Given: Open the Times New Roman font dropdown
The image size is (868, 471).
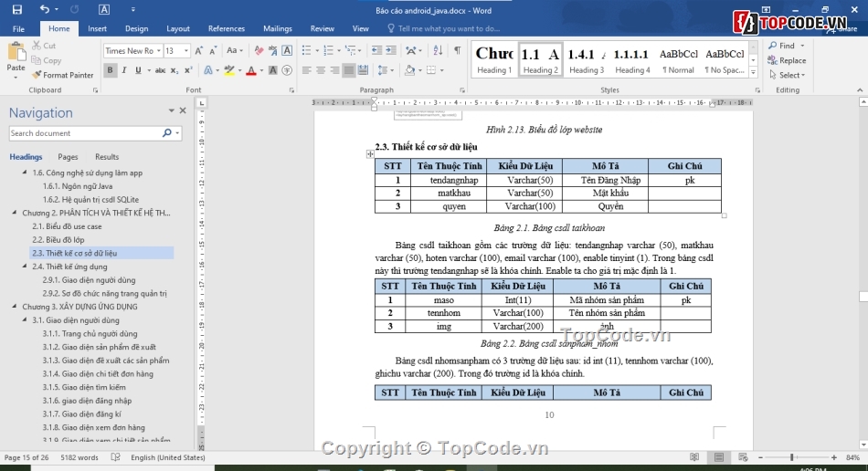Looking at the screenshot, I should pos(158,51).
